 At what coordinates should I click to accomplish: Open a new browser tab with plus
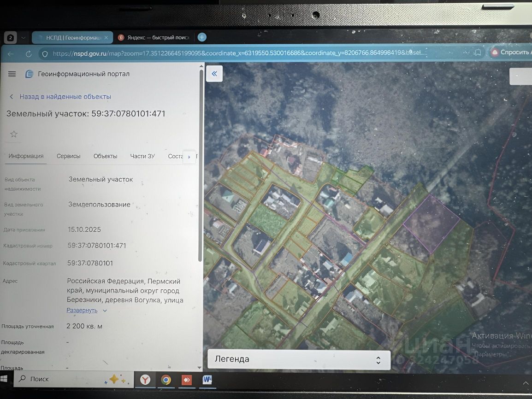click(x=201, y=37)
